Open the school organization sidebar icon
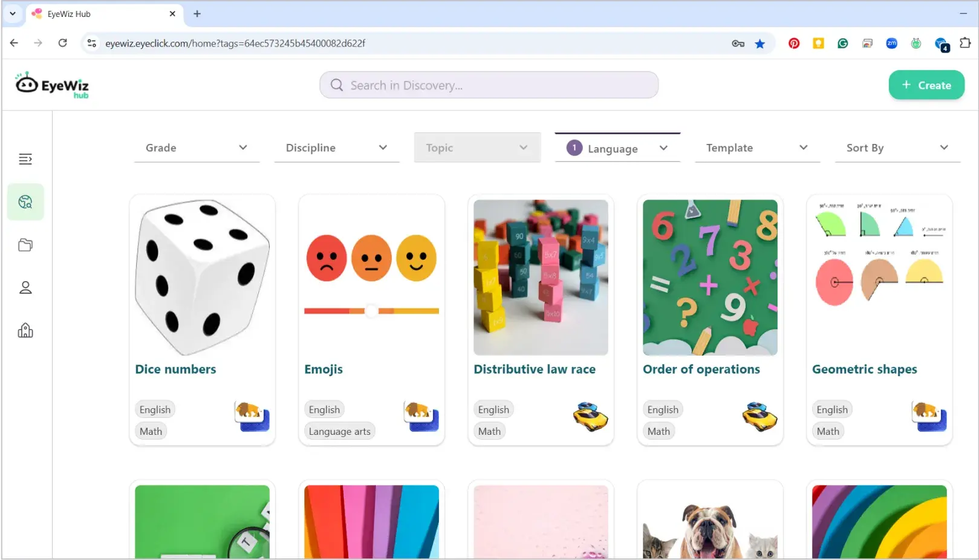Image resolution: width=979 pixels, height=560 pixels. tap(25, 330)
